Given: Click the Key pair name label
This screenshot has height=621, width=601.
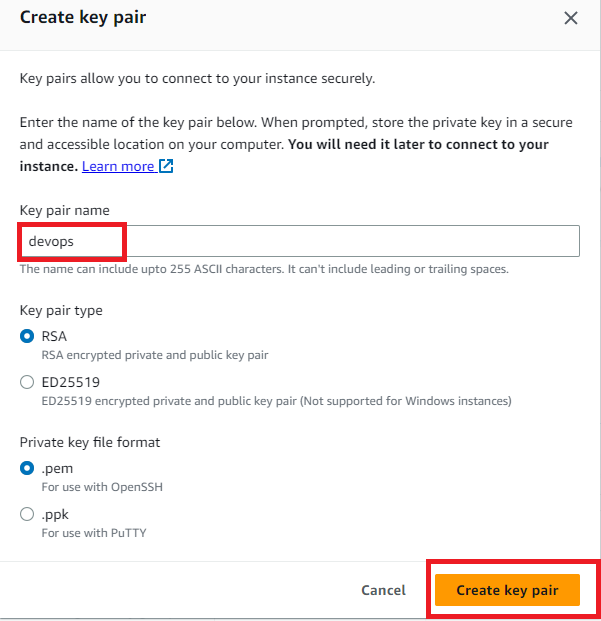Looking at the screenshot, I should [x=65, y=210].
